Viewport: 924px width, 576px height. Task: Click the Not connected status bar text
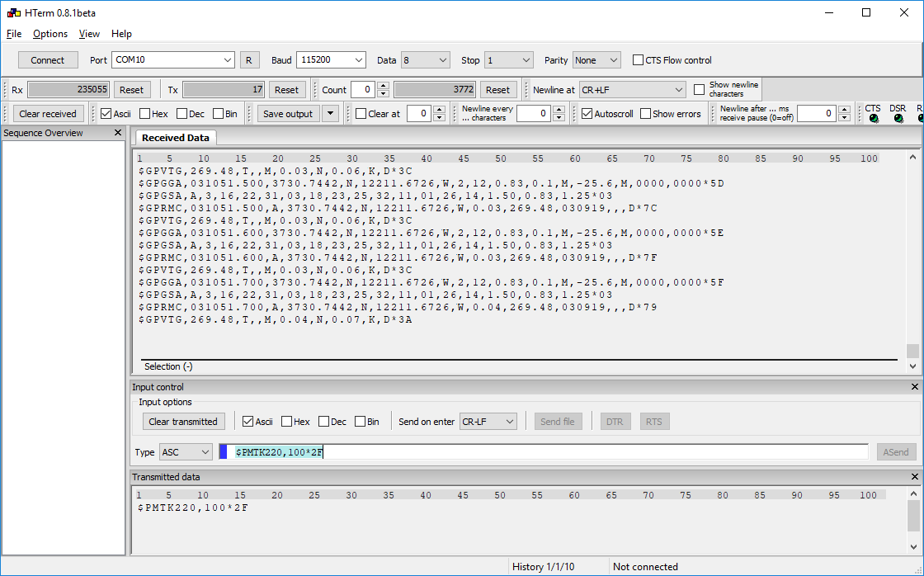click(645, 567)
